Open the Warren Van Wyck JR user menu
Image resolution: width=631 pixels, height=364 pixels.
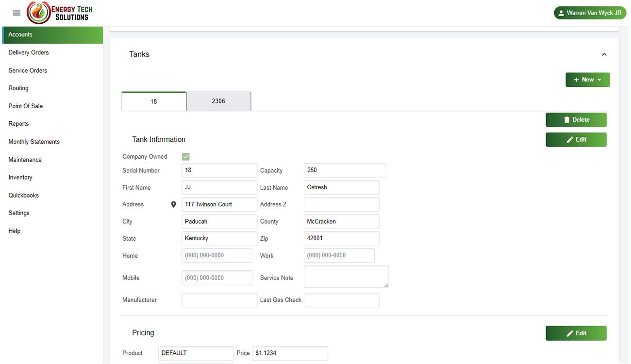tap(590, 13)
